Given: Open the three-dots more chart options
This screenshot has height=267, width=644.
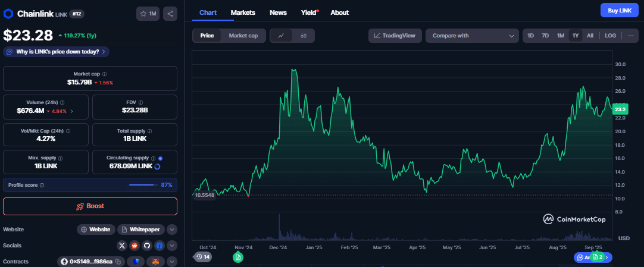Looking at the screenshot, I should tap(630, 36).
